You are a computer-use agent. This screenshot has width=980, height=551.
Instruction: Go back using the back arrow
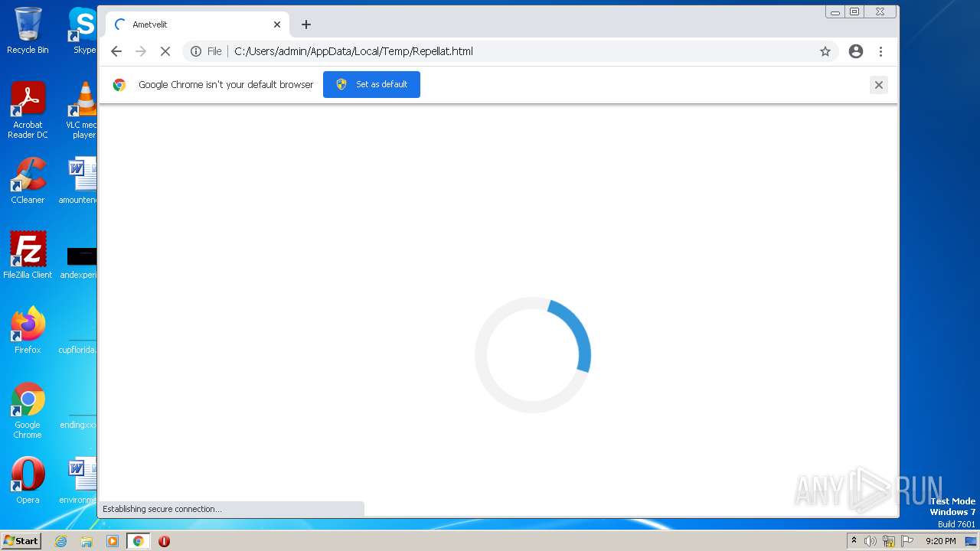(x=116, y=51)
